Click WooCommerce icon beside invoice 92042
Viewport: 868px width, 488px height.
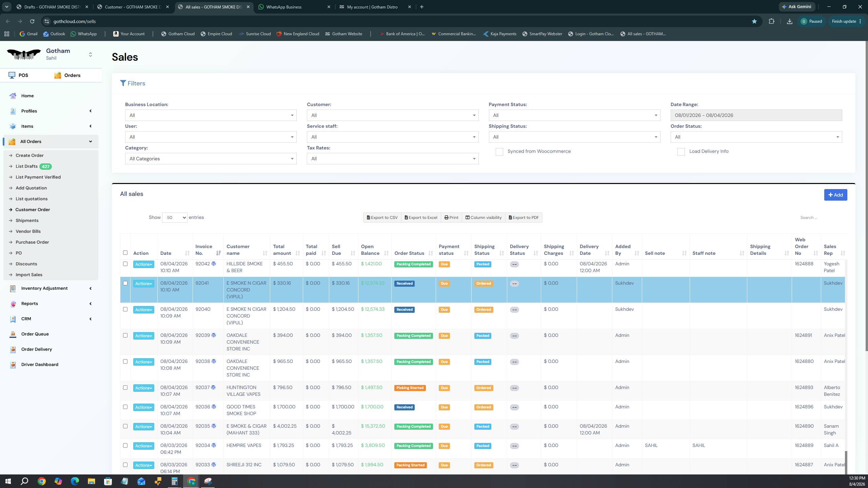214,264
